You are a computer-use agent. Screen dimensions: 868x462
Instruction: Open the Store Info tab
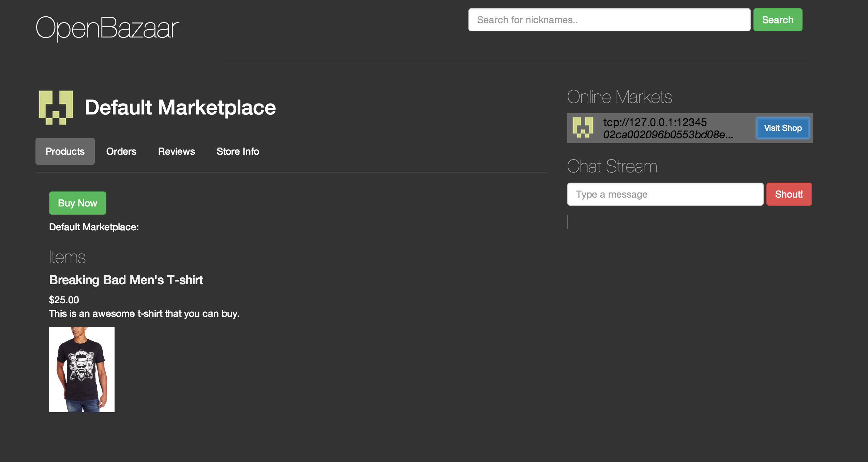[x=238, y=151]
